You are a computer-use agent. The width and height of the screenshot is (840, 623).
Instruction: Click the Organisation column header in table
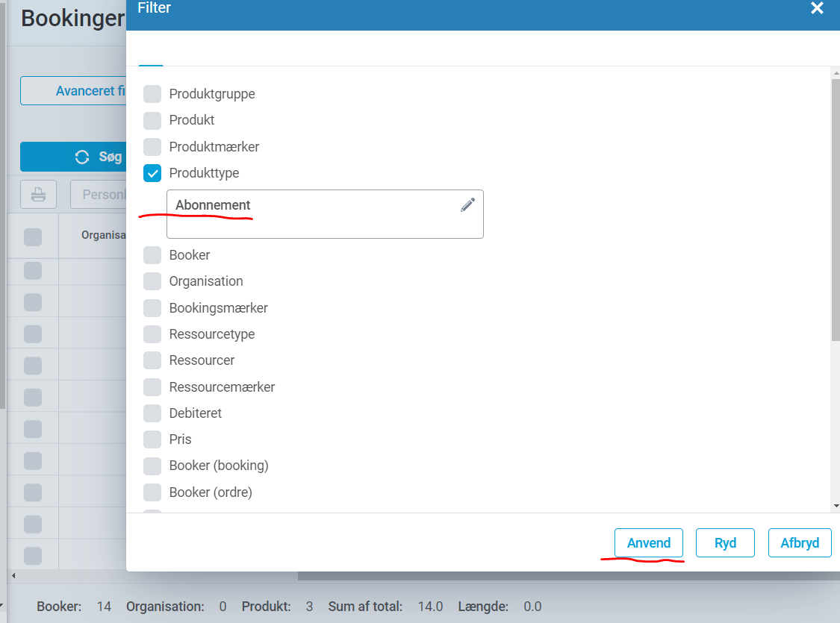coord(103,235)
